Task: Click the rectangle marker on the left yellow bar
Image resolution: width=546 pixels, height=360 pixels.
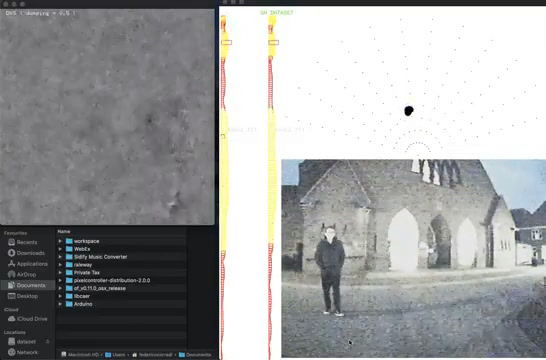Action: click(x=226, y=42)
